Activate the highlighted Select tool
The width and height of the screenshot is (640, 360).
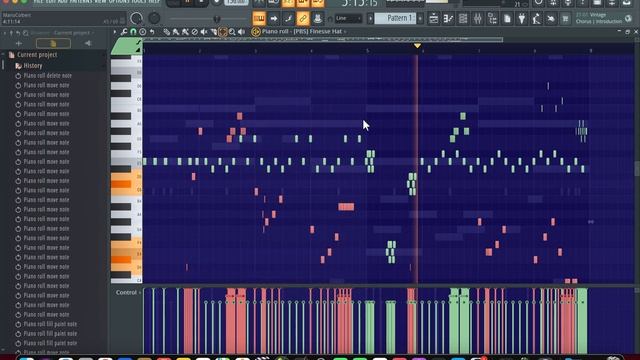223,32
